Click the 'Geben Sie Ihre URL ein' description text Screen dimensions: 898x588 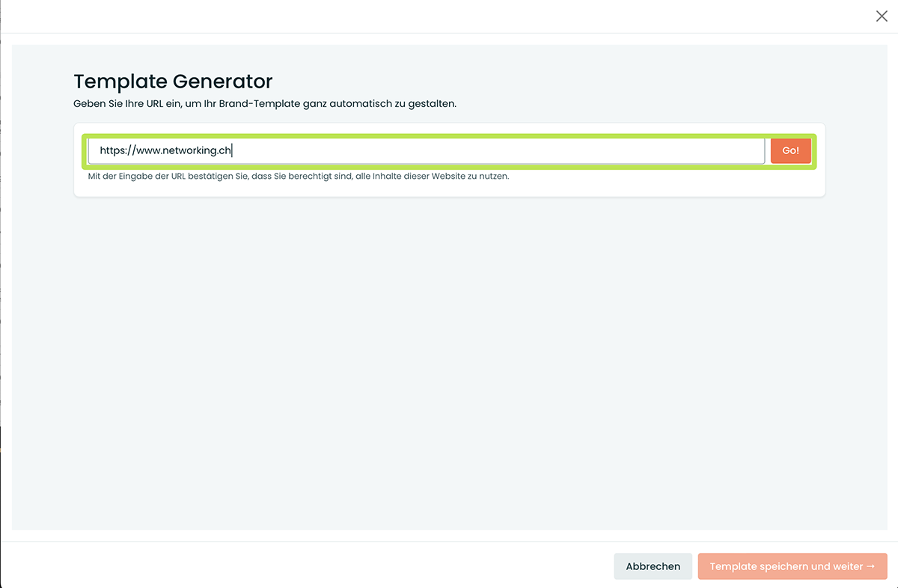(x=265, y=103)
